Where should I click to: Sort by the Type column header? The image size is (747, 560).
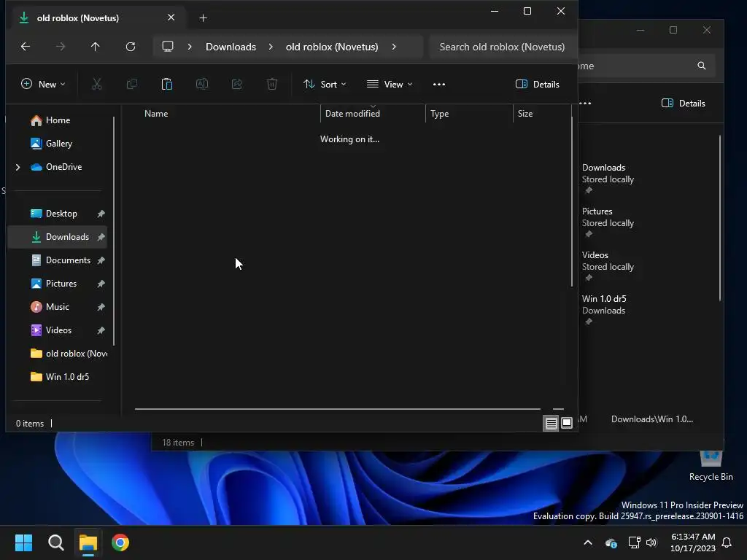click(469, 114)
